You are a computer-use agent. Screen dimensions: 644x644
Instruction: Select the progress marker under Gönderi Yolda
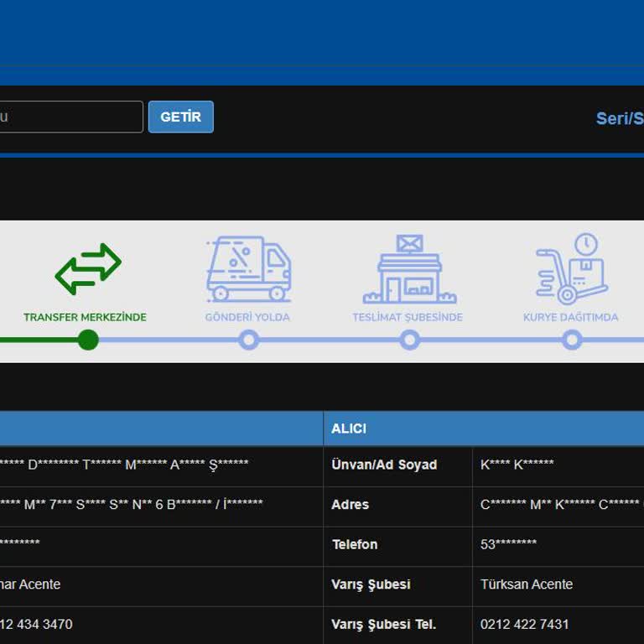click(x=248, y=340)
